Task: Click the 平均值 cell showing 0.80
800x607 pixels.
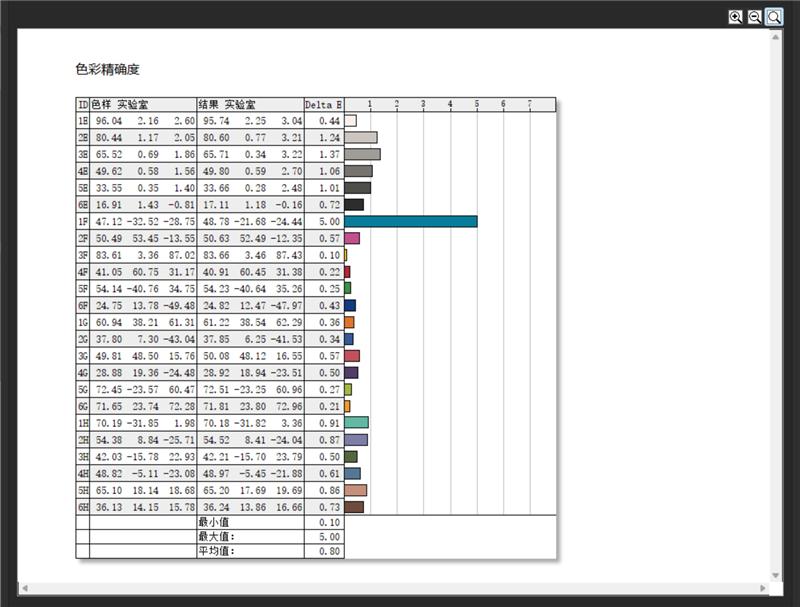Action: [x=330, y=553]
